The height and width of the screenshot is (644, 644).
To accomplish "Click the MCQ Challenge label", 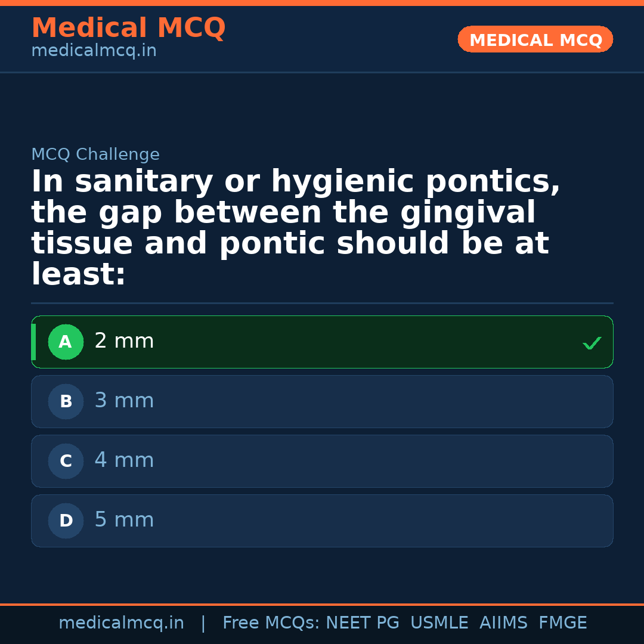I will 95,155.
